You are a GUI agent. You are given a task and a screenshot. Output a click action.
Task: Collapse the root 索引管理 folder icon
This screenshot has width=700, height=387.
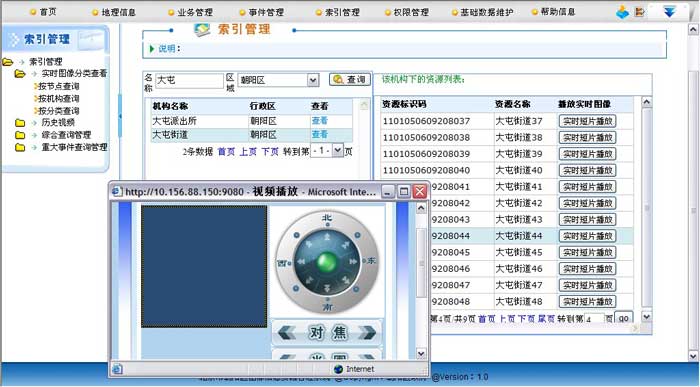pos(8,62)
